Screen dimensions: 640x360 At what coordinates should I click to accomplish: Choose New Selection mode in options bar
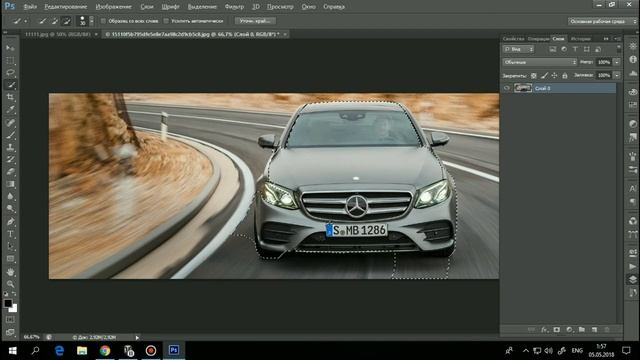click(42, 21)
